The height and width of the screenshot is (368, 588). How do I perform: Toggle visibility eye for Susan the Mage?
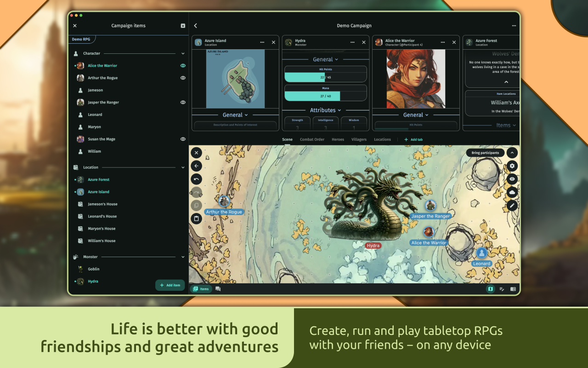click(183, 139)
